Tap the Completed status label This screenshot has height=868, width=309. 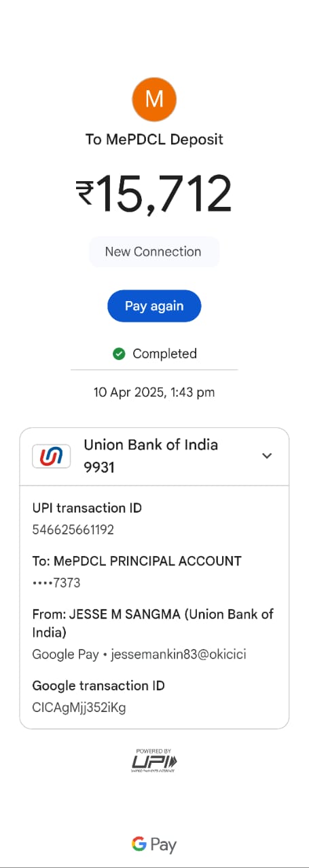point(164,353)
